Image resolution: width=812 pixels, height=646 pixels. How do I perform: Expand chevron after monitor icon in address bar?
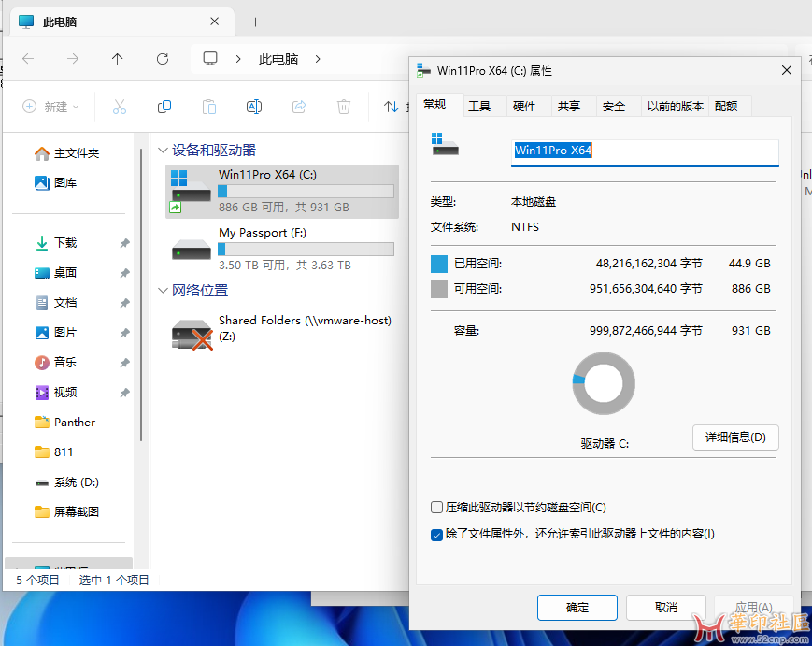[x=238, y=59]
